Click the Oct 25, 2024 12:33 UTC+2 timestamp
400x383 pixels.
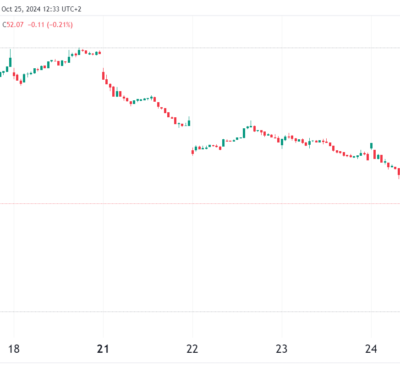[x=41, y=9]
